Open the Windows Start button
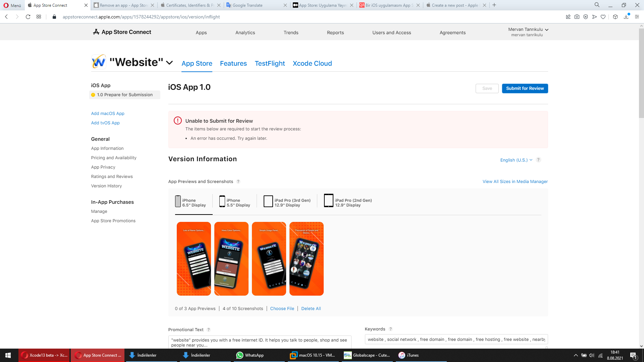The image size is (644, 362). click(x=8, y=355)
